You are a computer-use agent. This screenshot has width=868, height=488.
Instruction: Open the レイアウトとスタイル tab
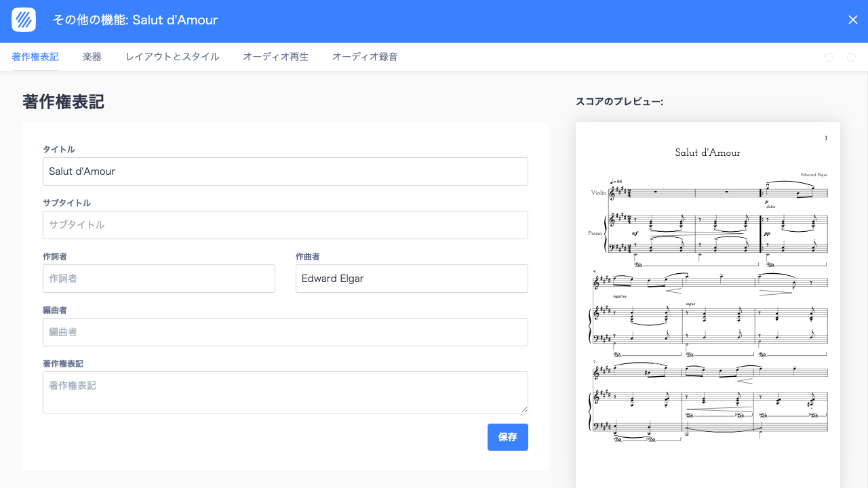(x=172, y=57)
